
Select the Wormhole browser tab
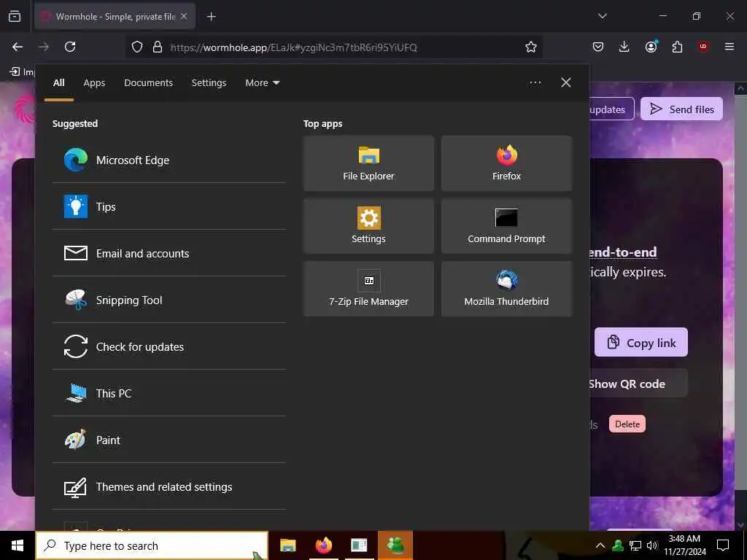pyautogui.click(x=115, y=16)
